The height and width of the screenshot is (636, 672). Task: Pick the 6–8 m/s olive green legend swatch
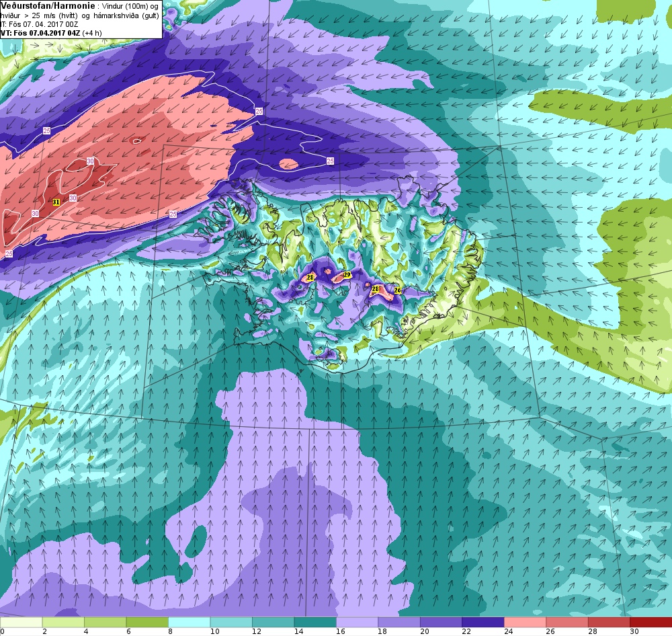[x=147, y=622]
